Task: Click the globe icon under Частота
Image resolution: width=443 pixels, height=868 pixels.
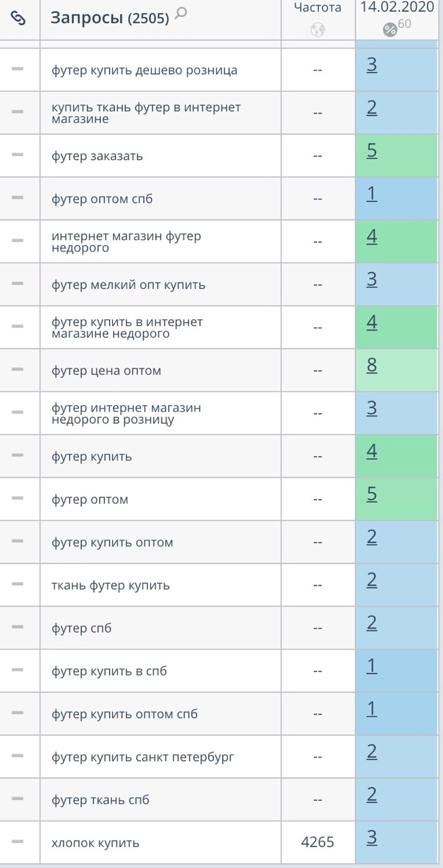Action: tap(318, 29)
